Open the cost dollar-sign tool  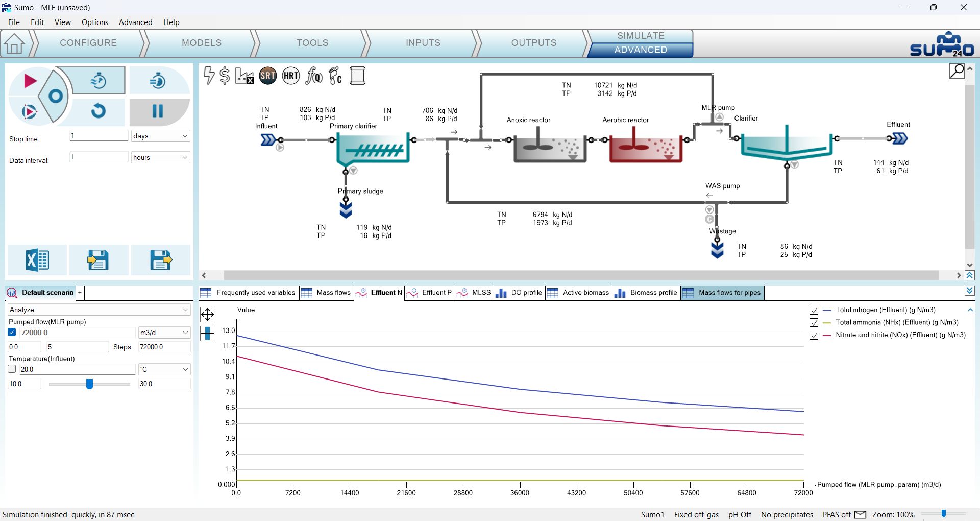225,76
